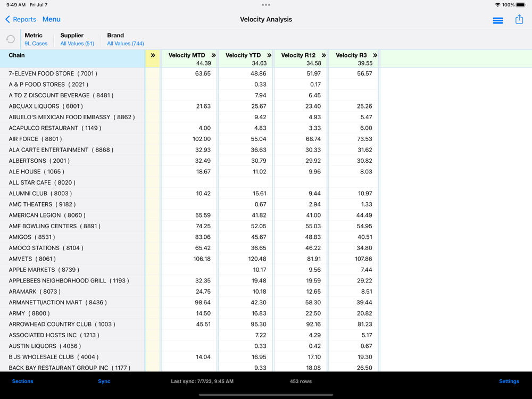Expand Velocity MTD column chevrons
The image size is (532, 399).
pyautogui.click(x=213, y=55)
